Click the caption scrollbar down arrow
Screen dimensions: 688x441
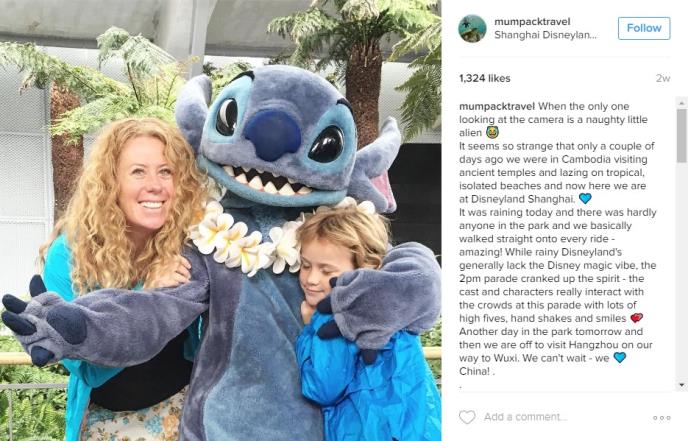coord(681,385)
